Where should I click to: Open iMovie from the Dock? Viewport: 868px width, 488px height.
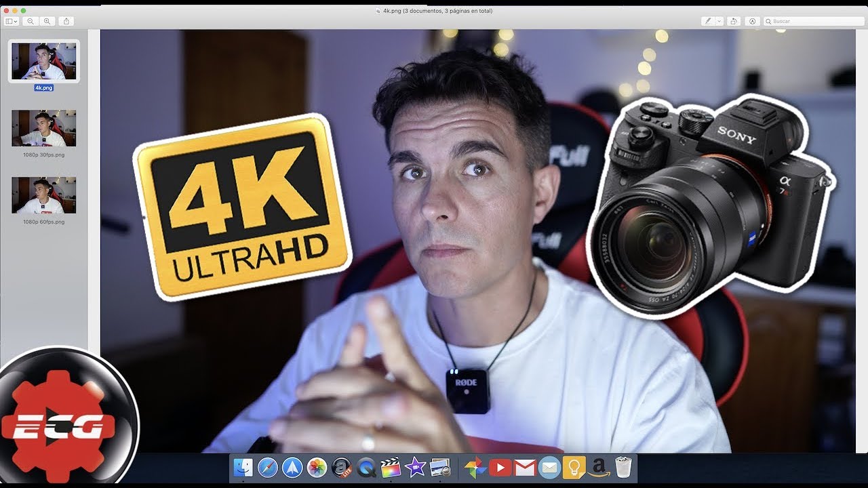[x=415, y=467]
